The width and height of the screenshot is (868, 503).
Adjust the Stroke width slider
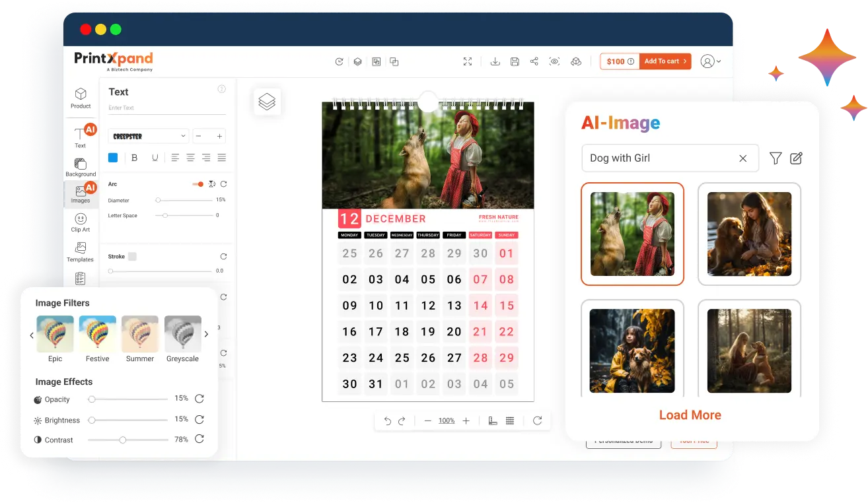pyautogui.click(x=160, y=271)
